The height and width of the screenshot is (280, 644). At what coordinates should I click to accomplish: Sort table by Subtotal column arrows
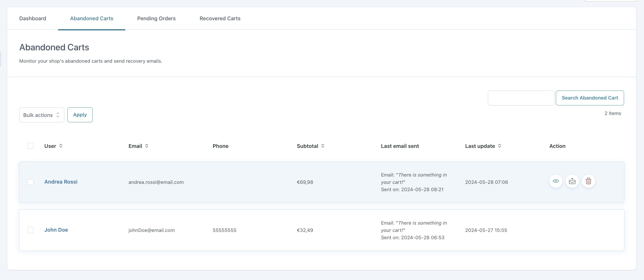(x=323, y=146)
